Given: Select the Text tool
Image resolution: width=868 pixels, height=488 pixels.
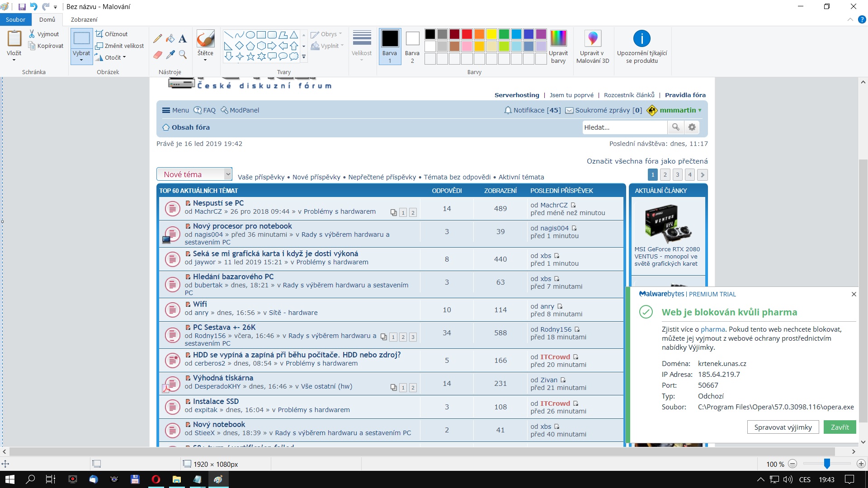Looking at the screenshot, I should pos(183,39).
